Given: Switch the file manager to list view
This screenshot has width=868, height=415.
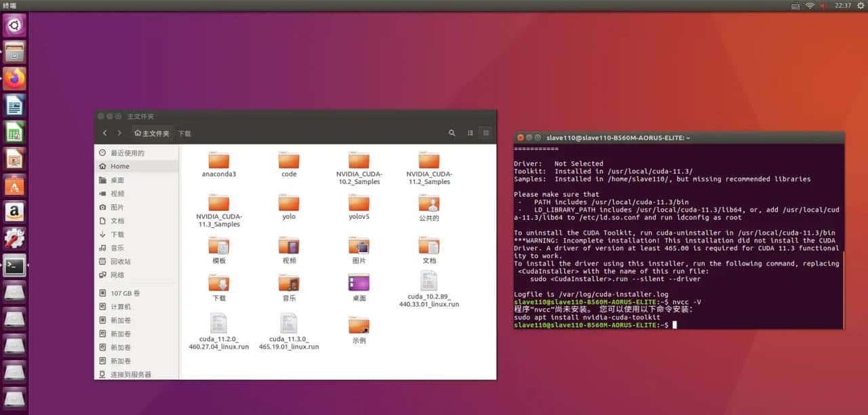Looking at the screenshot, I should coord(470,133).
